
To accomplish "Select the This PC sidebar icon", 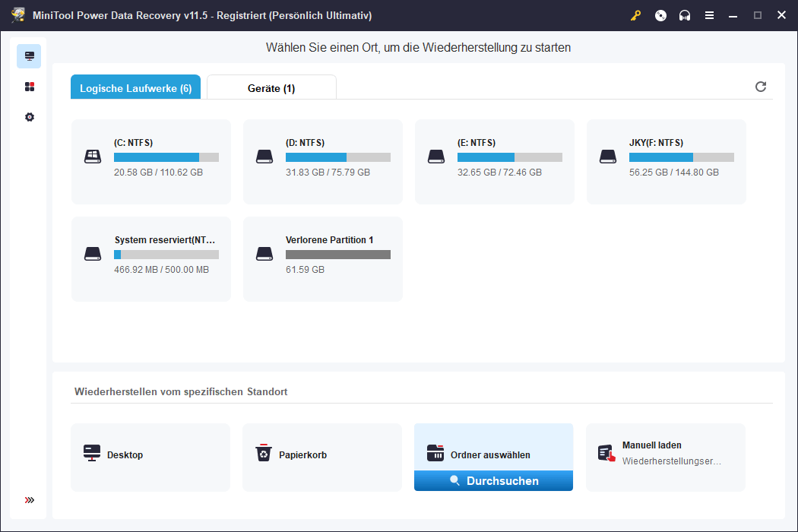I will click(x=29, y=56).
